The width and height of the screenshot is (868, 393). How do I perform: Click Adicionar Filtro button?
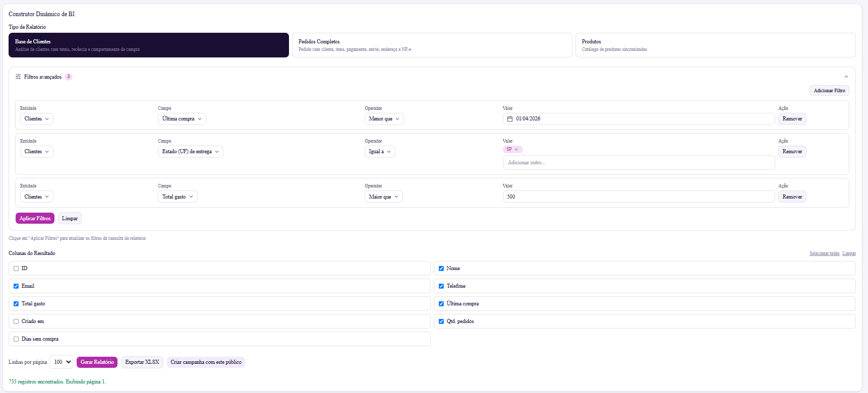pos(829,91)
